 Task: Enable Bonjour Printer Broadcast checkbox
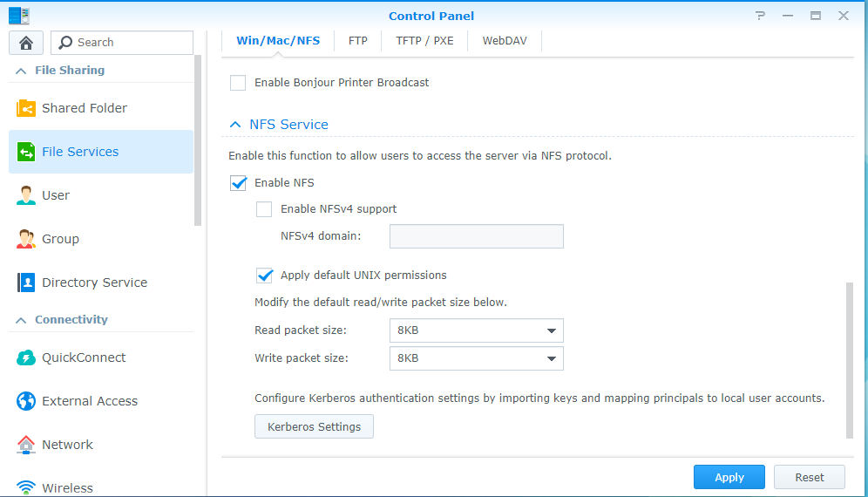click(x=238, y=83)
